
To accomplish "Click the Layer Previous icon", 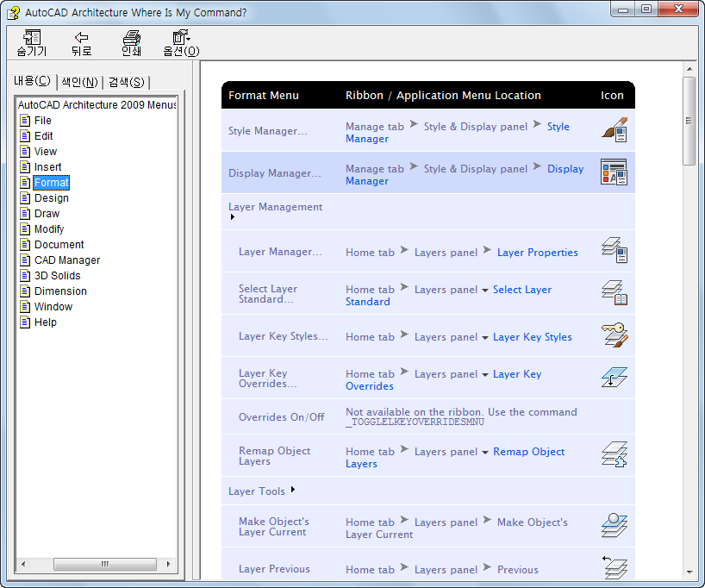I will coord(615,567).
